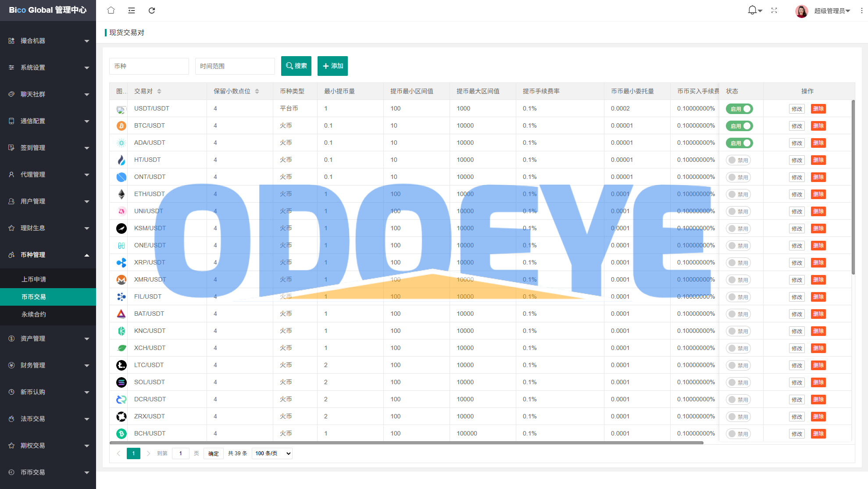Click the fullscreen expand icon
The height and width of the screenshot is (489, 868).
click(774, 10)
